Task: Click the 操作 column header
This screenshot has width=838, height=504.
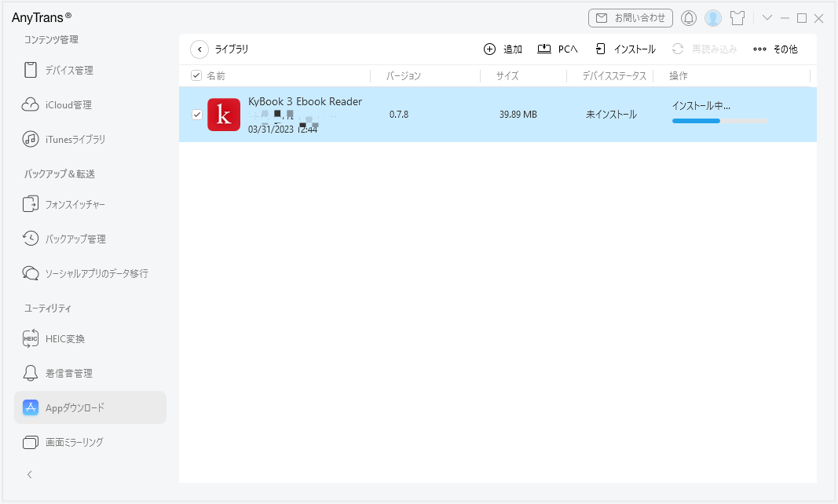Action: point(679,76)
